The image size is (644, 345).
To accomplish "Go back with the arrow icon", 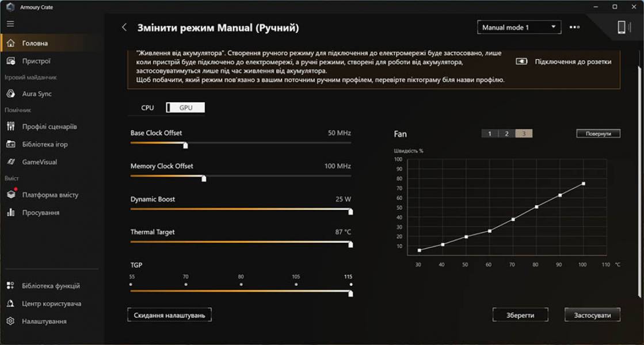I will pos(124,28).
